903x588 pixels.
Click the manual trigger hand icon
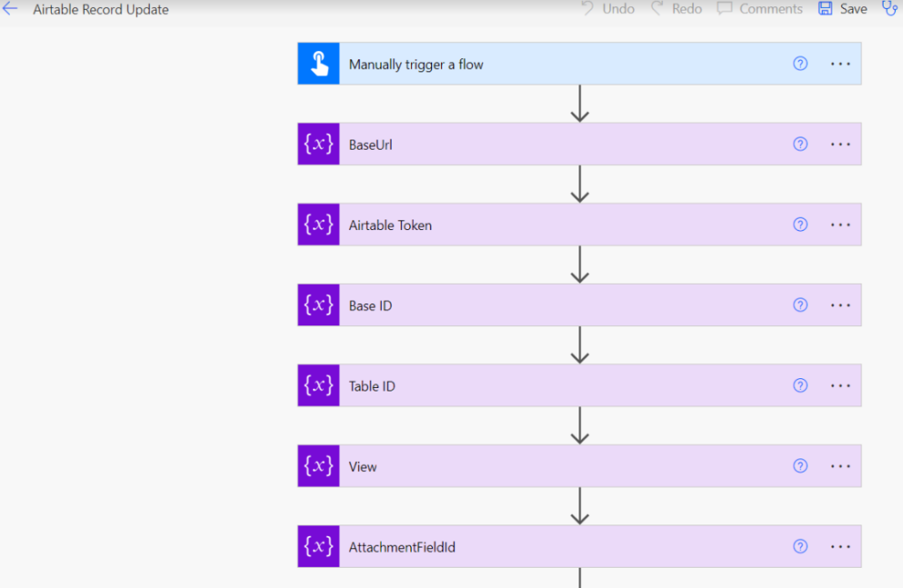(x=318, y=64)
